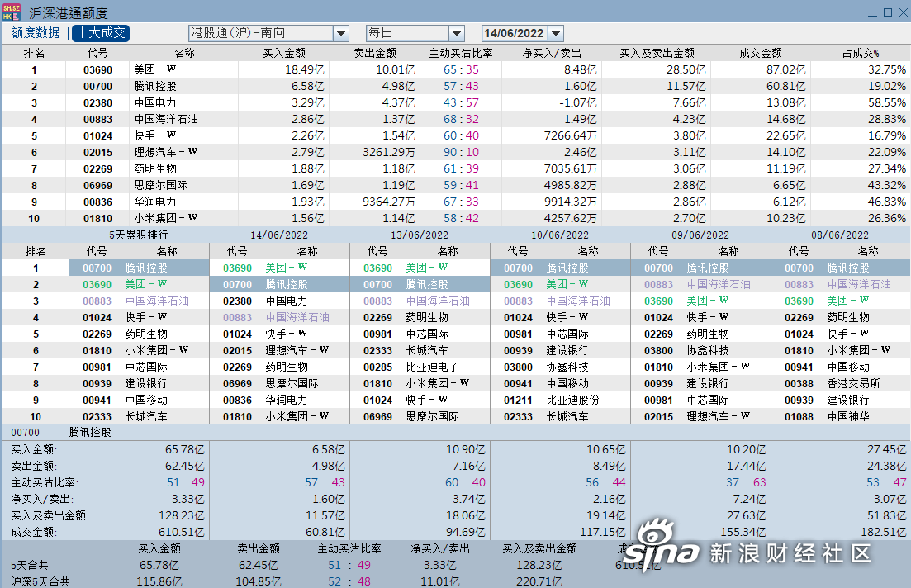This screenshot has height=588, width=911.
Task: Sort top table by 买入金额 column header
Action: (x=284, y=53)
